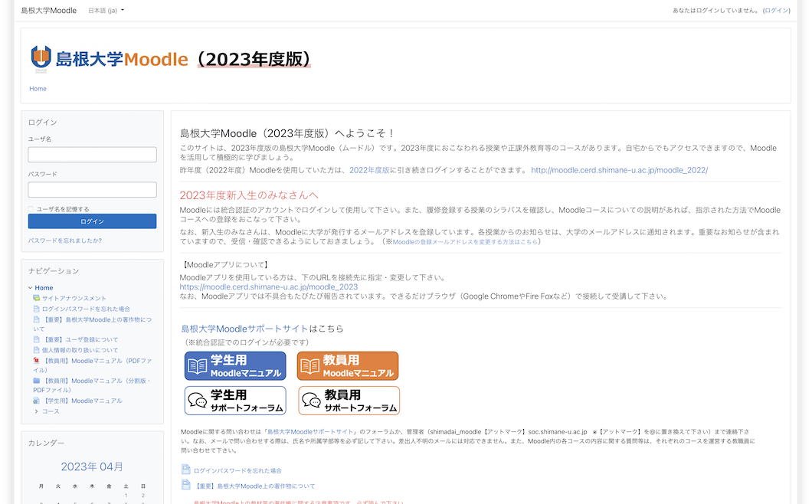Click the カレンダー block title
The image size is (812, 504).
coord(47,443)
